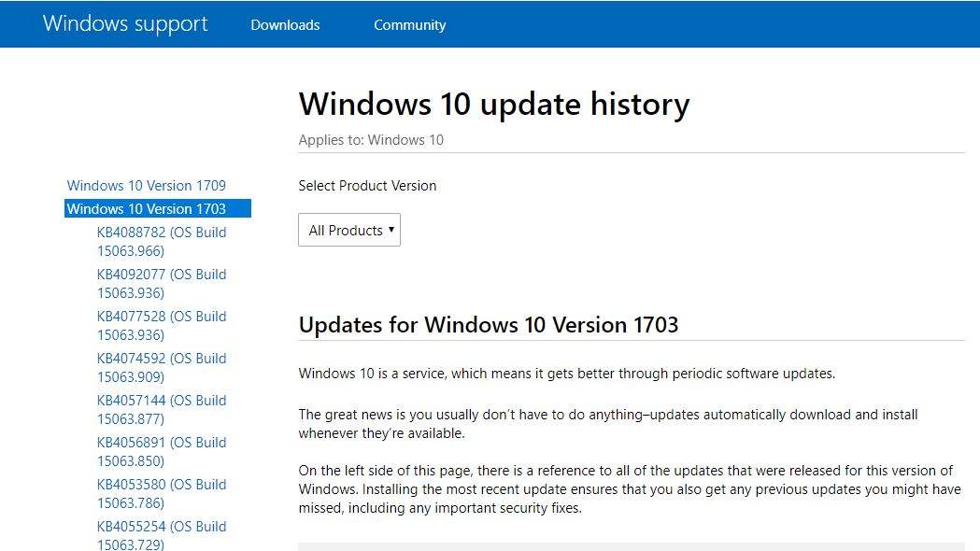Viewport: 980px width, 551px height.
Task: Open KB4056891 (OS Build 15063.850) link
Action: tap(162, 451)
